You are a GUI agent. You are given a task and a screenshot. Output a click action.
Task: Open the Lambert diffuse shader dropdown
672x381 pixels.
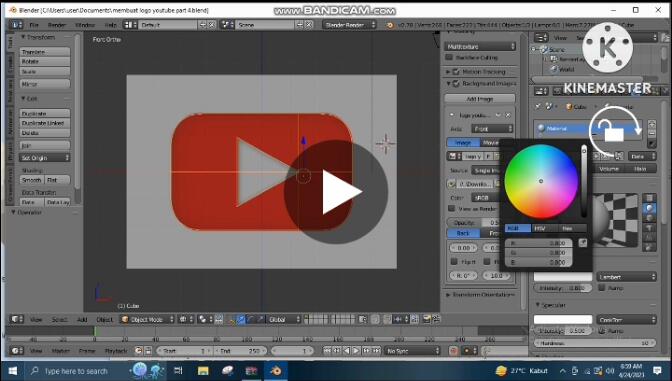click(627, 277)
